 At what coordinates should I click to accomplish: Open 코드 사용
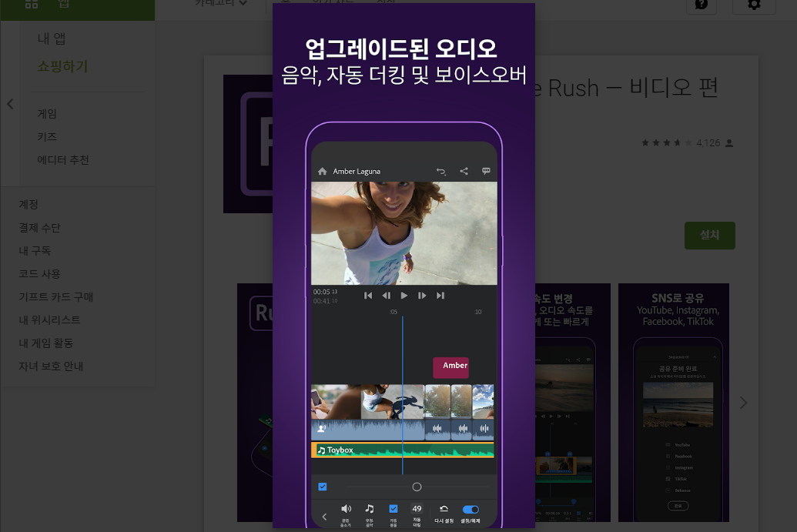pos(39,274)
